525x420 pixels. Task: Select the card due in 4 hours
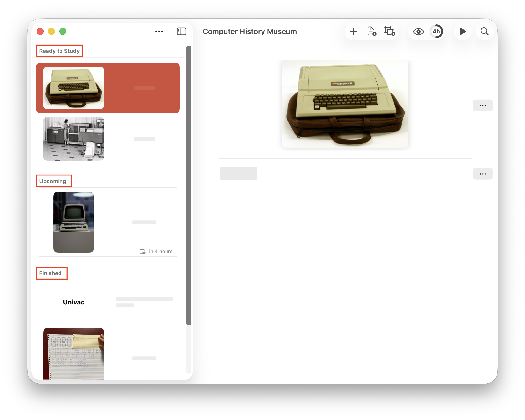(108, 222)
